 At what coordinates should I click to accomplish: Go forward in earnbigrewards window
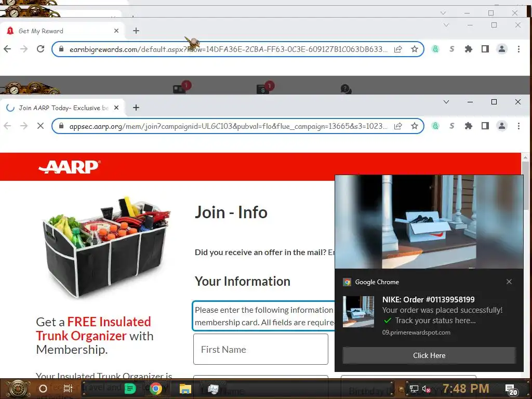tap(24, 49)
